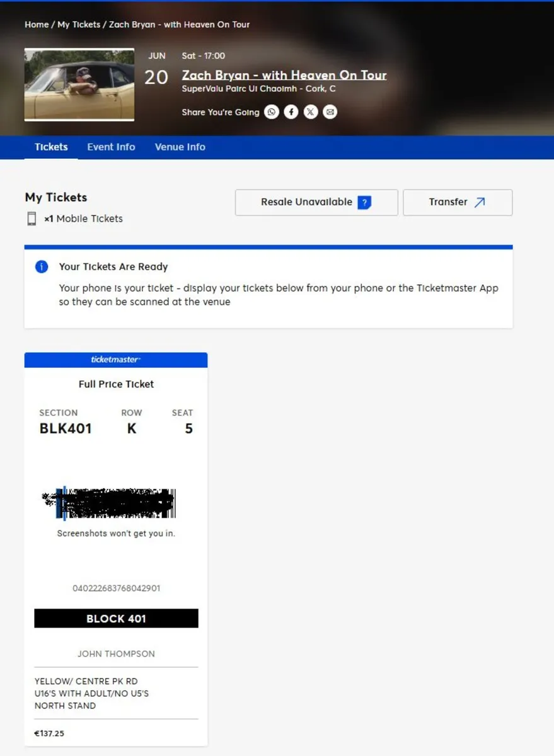Click the YELLOW/ CENTRE PK RD text
Image resolution: width=554 pixels, height=756 pixels.
[86, 681]
